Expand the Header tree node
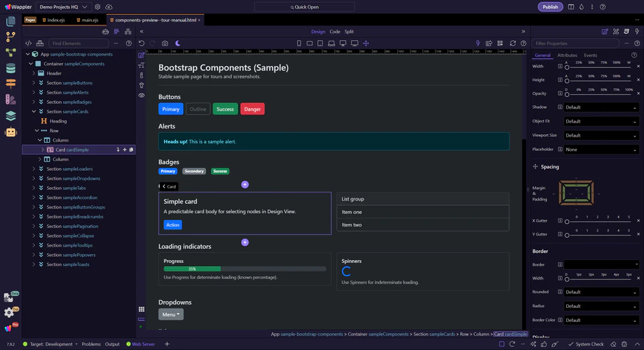Viewport: 644px width, 350px height. 34,74
